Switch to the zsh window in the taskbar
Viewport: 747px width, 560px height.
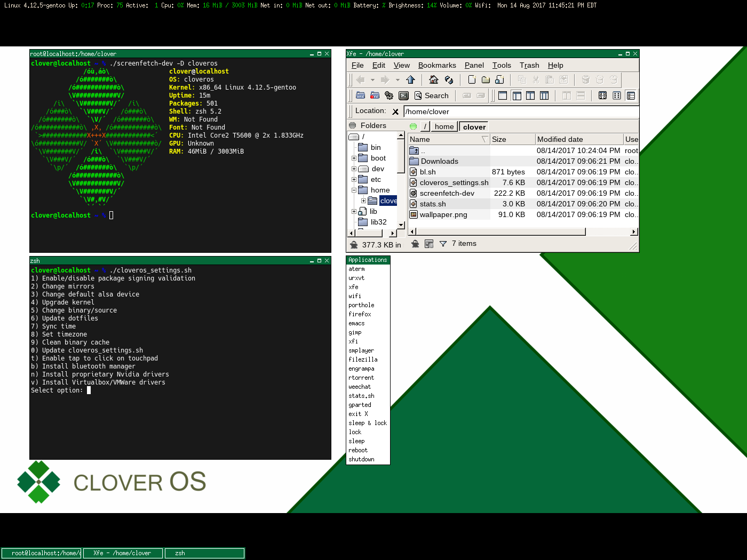204,553
